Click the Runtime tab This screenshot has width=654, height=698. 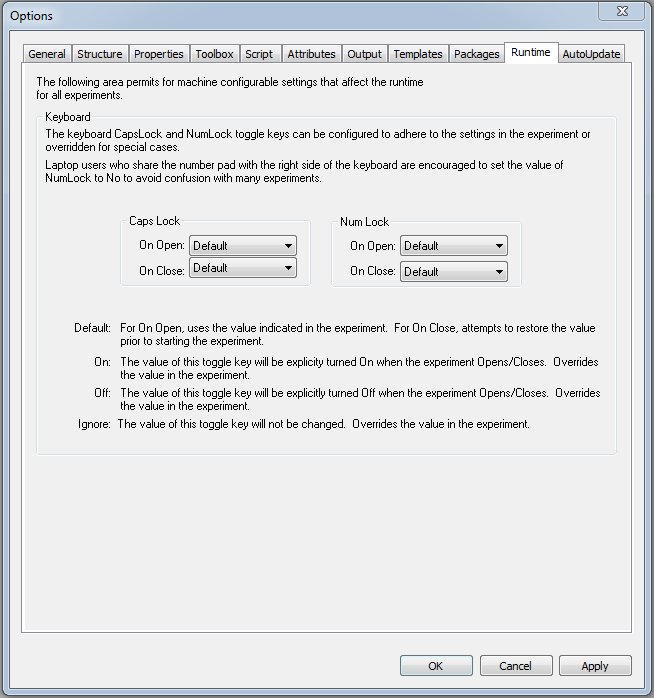(531, 53)
